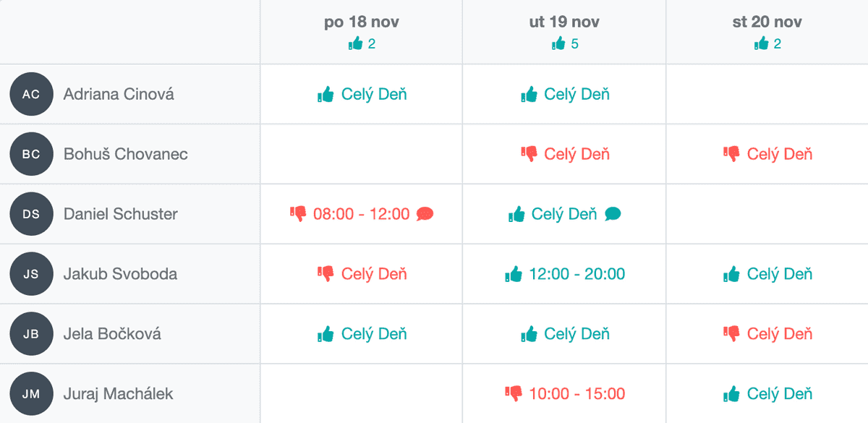The image size is (868, 423).
Task: Open Jakub Svoboda's name link
Action: pos(120,274)
